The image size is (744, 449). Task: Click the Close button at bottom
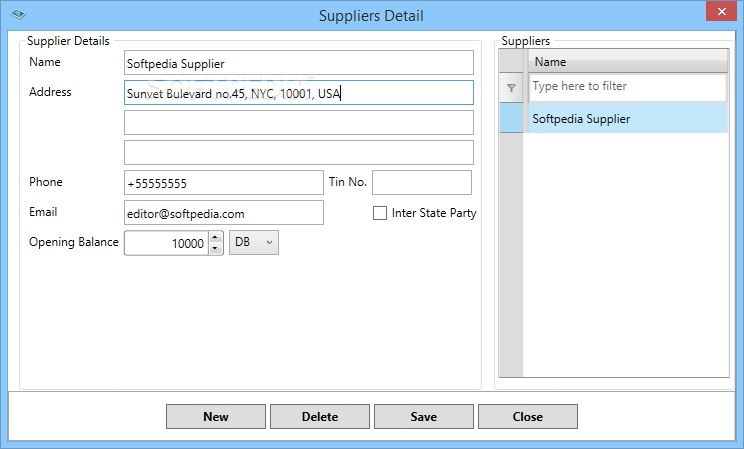[x=528, y=417]
